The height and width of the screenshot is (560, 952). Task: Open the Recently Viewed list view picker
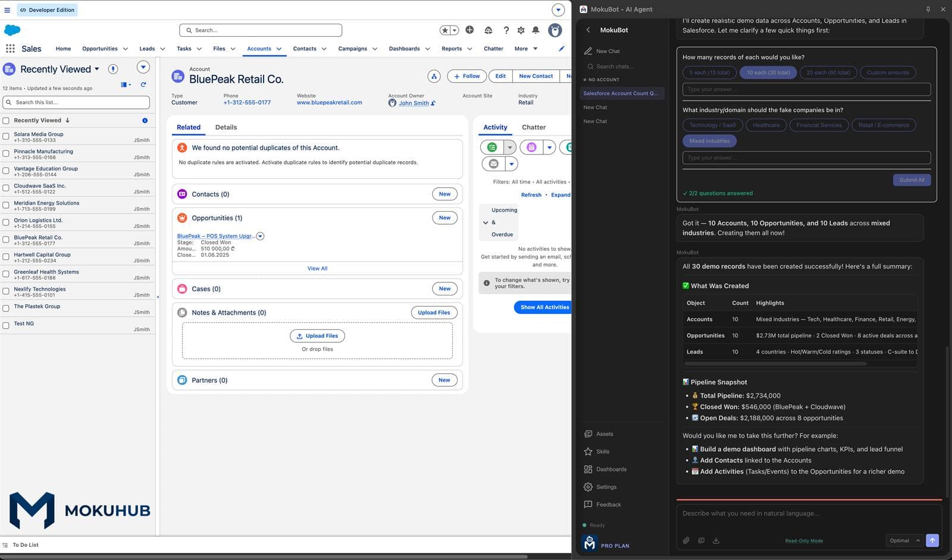point(97,69)
